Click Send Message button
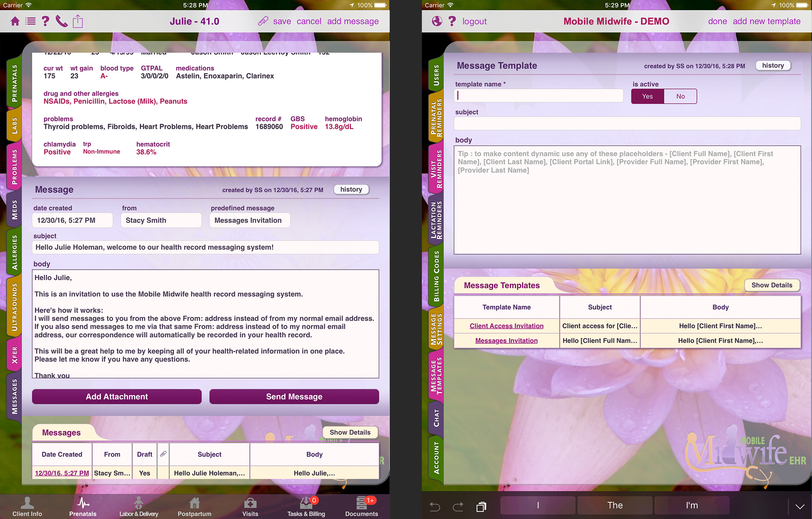This screenshot has width=812, height=519. [294, 396]
